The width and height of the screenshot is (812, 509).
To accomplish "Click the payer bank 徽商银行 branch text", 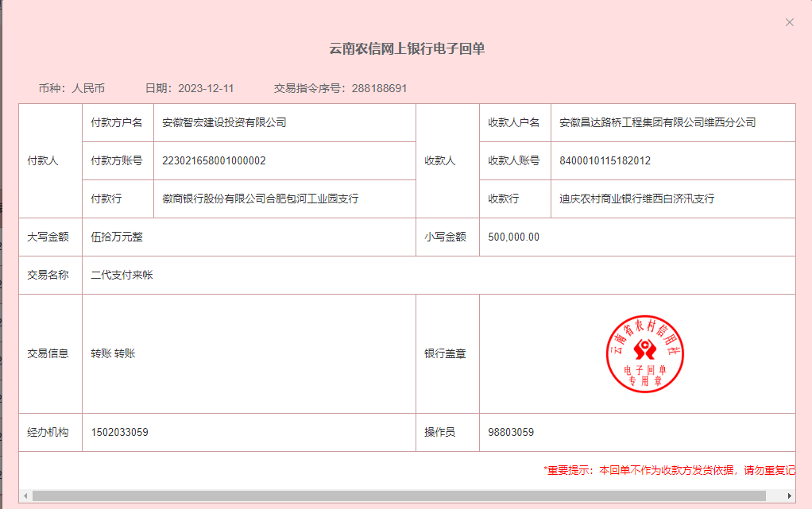I will [260, 199].
